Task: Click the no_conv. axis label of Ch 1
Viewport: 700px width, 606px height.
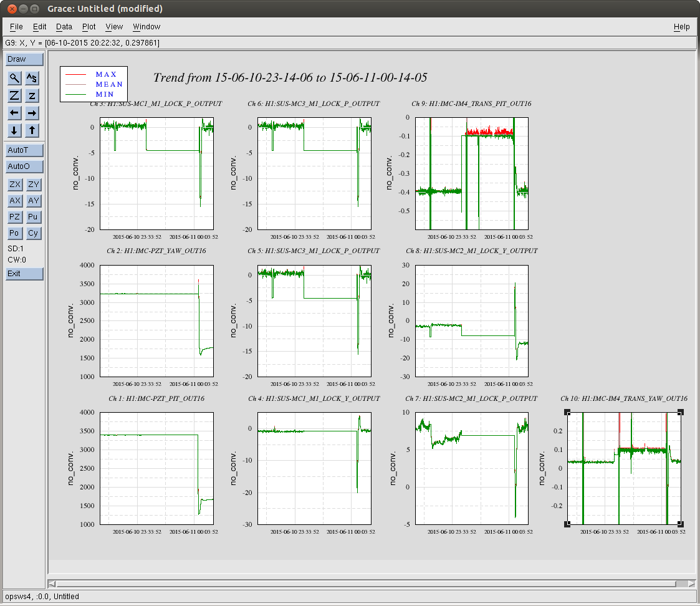Action: pos(70,468)
